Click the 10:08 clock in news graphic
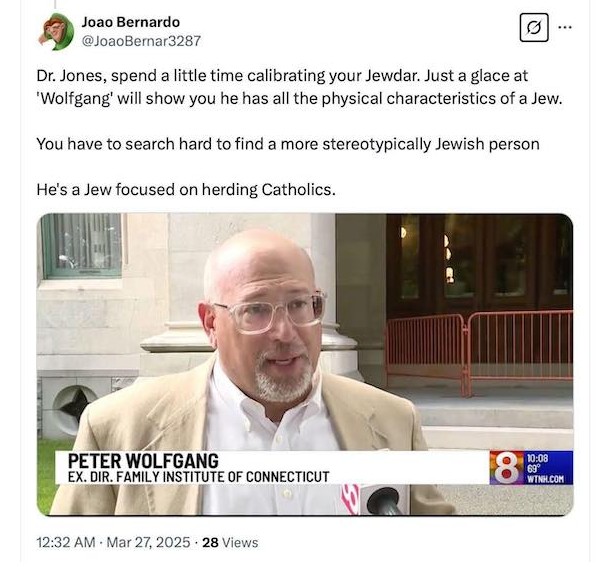608x567 pixels. pos(537,458)
